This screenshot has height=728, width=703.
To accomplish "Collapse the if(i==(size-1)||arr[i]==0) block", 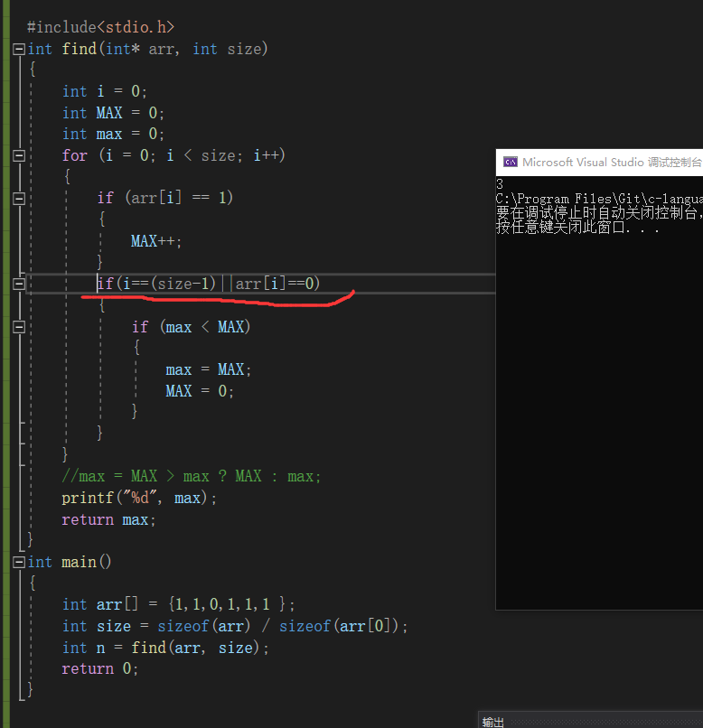I will point(19,284).
